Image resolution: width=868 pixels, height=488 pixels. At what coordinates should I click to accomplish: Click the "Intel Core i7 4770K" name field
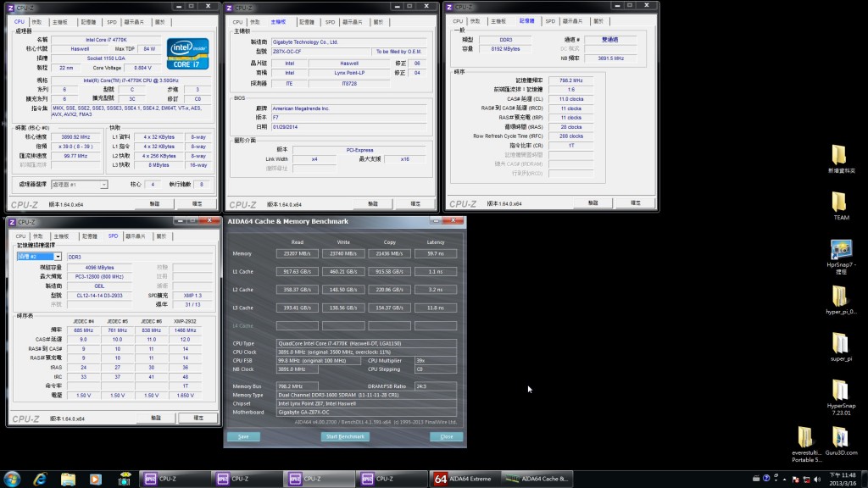(x=106, y=40)
